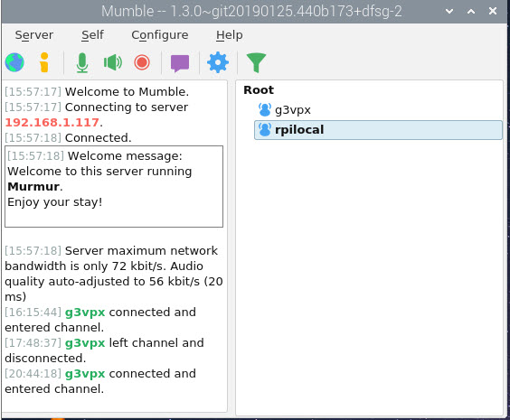This screenshot has width=510, height=420.
Task: Click g3vpx name in 16:15:44 log entry
Action: point(85,313)
